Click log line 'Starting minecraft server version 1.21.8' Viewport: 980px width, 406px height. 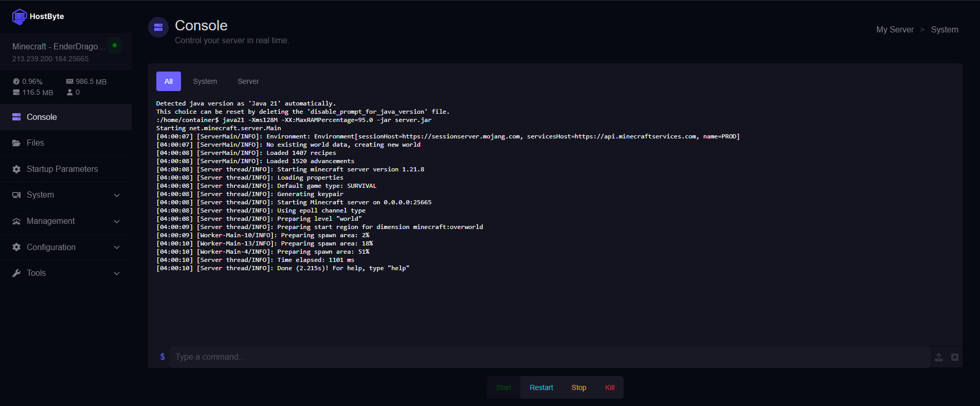point(290,169)
